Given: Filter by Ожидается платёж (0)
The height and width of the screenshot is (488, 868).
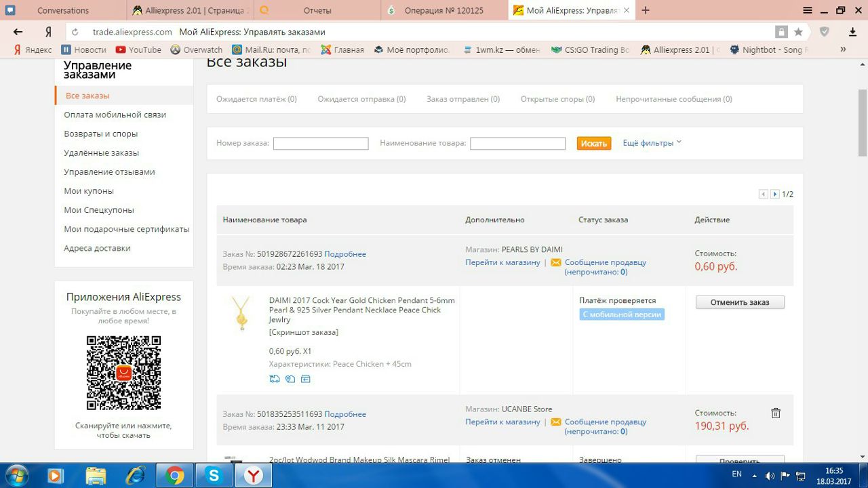Looking at the screenshot, I should point(256,99).
